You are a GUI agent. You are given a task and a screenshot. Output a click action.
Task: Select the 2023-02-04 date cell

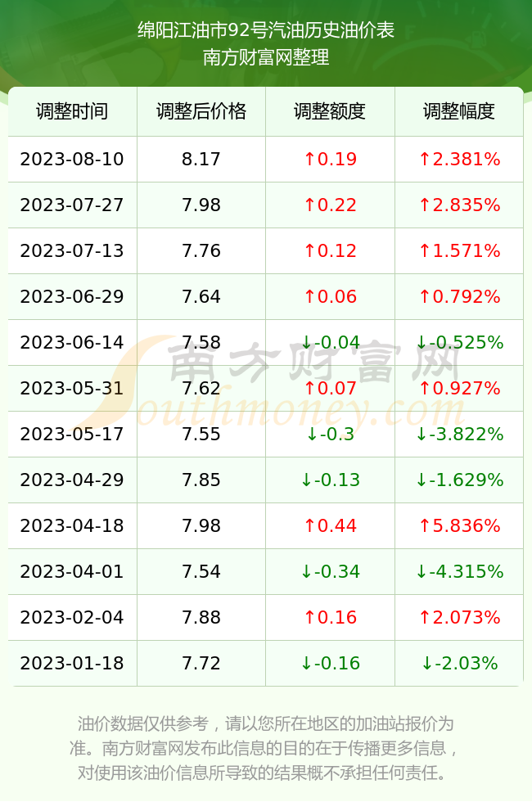(72, 617)
